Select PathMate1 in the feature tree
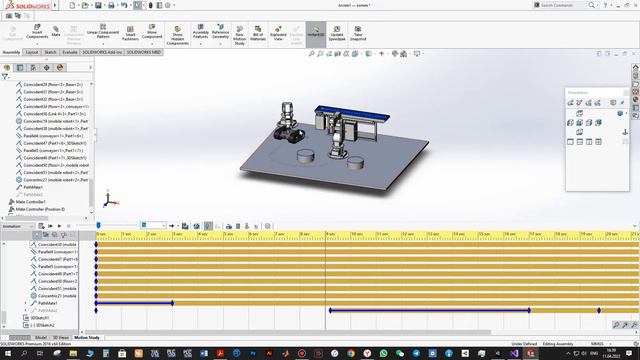640x360 pixels. coord(33,187)
